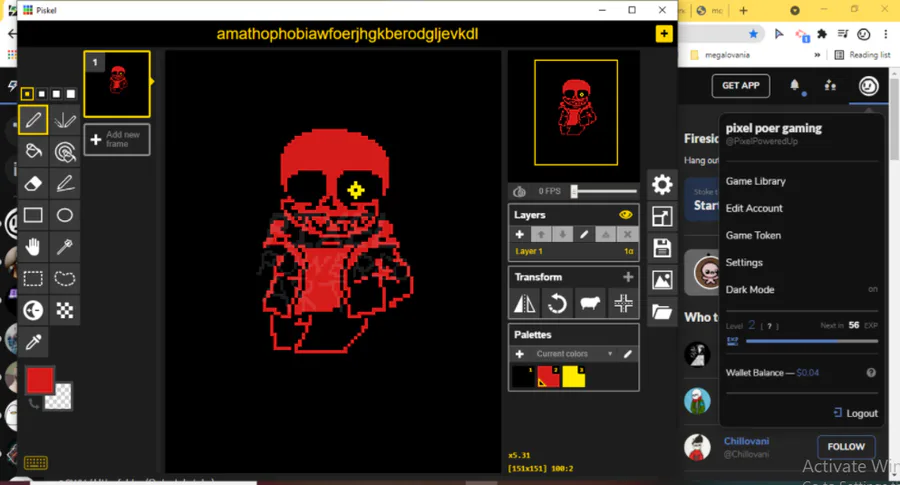Viewport: 900px width, 485px height.
Task: Select the Move hand tool
Action: pyautogui.click(x=33, y=247)
